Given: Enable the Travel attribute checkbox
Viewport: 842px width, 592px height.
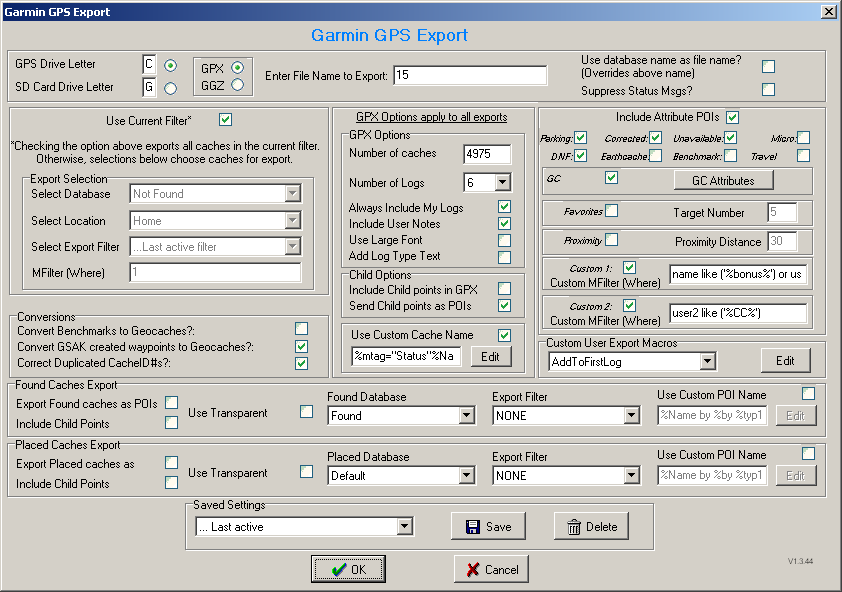Looking at the screenshot, I should tap(803, 156).
